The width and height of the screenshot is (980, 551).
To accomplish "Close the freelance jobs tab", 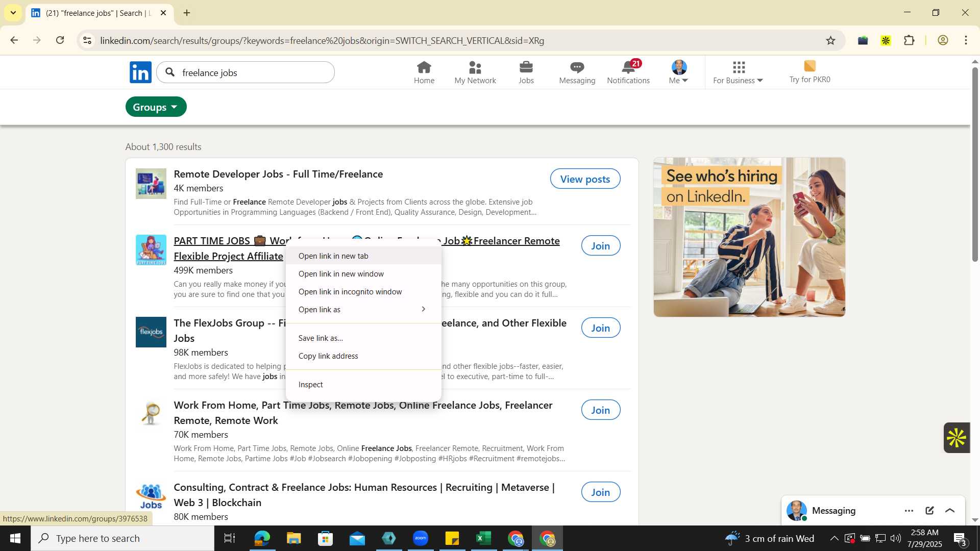I will (163, 13).
